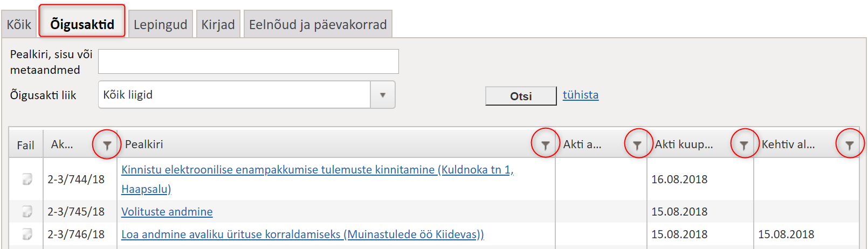Image resolution: width=868 pixels, height=249 pixels.
Task: Open the Akti kuup... column filter icon
Action: pyautogui.click(x=744, y=145)
